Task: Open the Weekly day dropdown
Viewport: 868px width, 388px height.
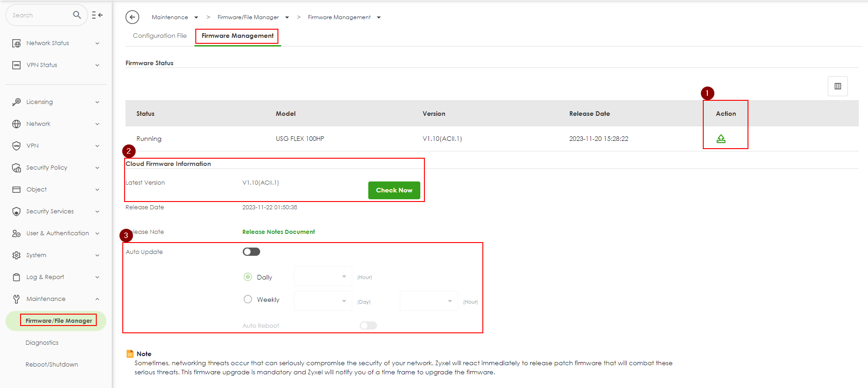Action: [x=323, y=301]
